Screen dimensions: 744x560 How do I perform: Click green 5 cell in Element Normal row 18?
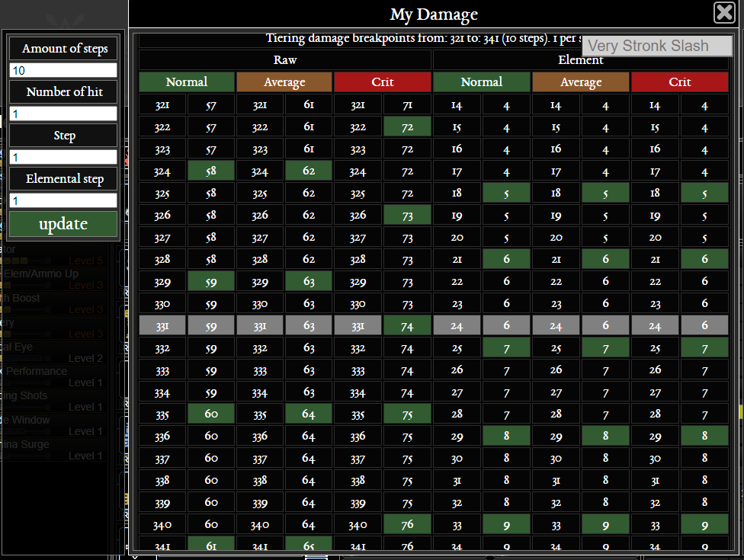coord(506,194)
